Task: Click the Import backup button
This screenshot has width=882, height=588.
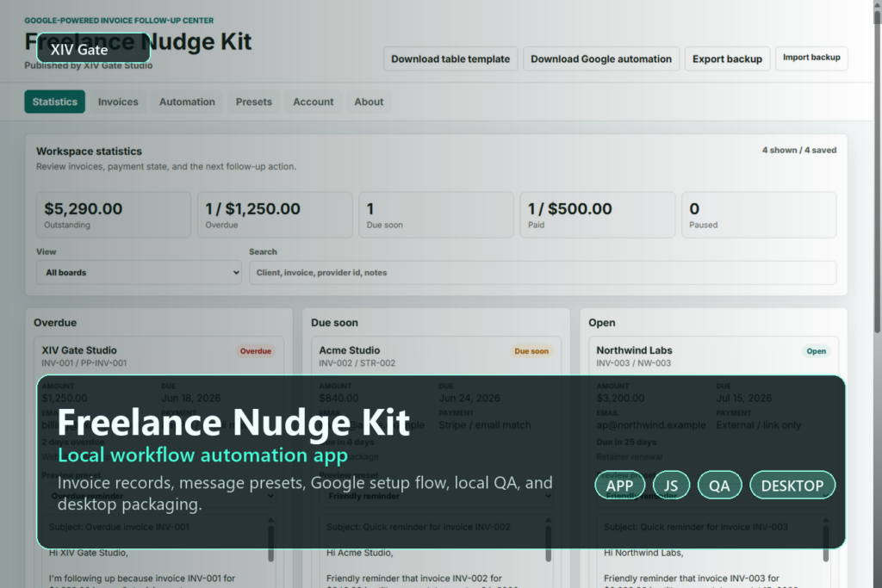Action: coord(811,58)
